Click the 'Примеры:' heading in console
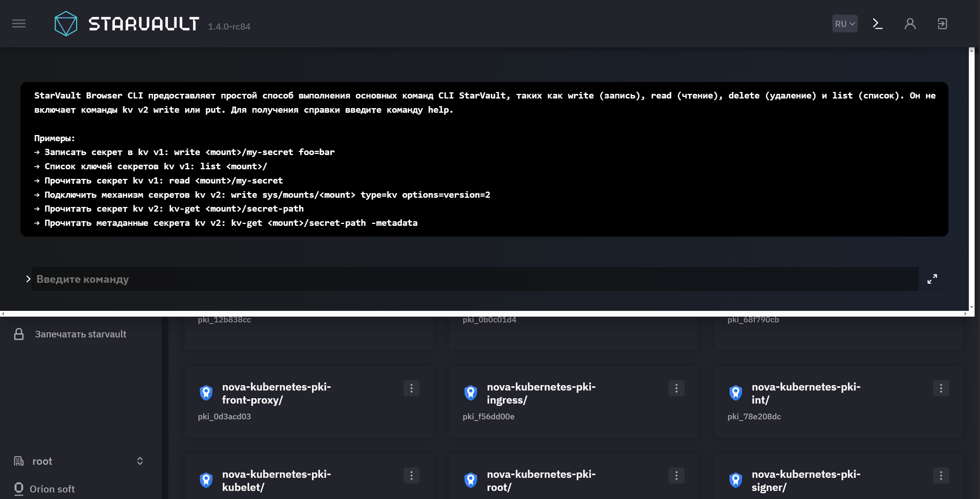This screenshot has height=499, width=980. pyautogui.click(x=54, y=138)
